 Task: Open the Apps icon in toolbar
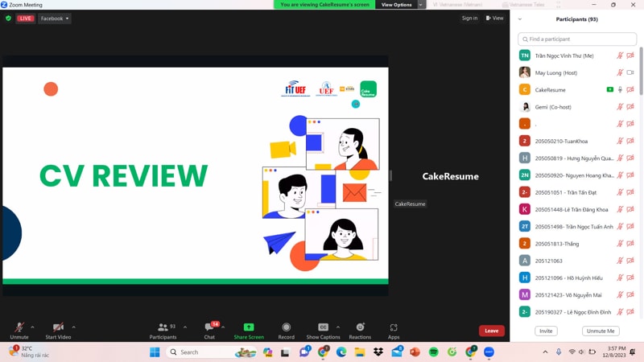click(x=394, y=328)
